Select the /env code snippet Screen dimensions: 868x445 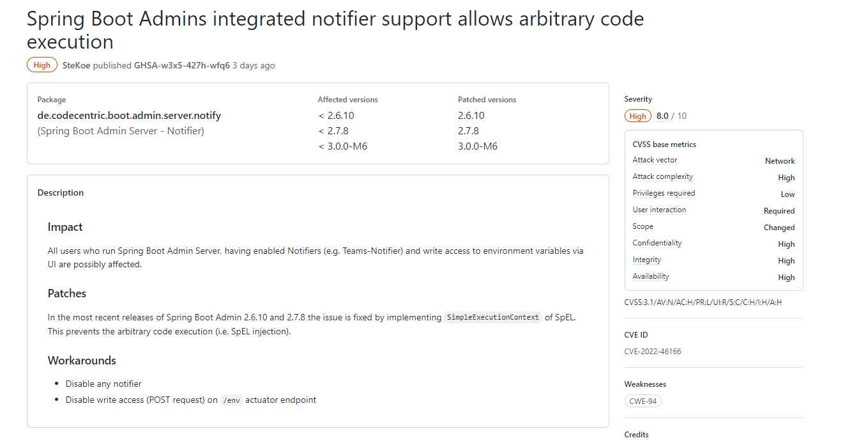click(231, 400)
